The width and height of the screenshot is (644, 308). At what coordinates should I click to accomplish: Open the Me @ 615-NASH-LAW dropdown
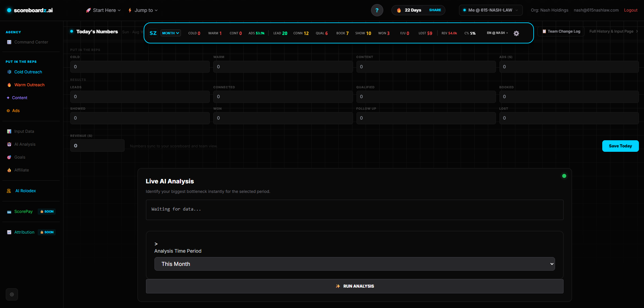(x=491, y=10)
